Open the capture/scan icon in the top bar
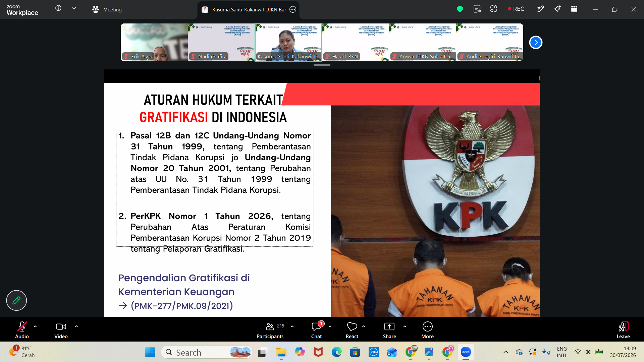Viewport: 644px width, 362px height. click(494, 9)
